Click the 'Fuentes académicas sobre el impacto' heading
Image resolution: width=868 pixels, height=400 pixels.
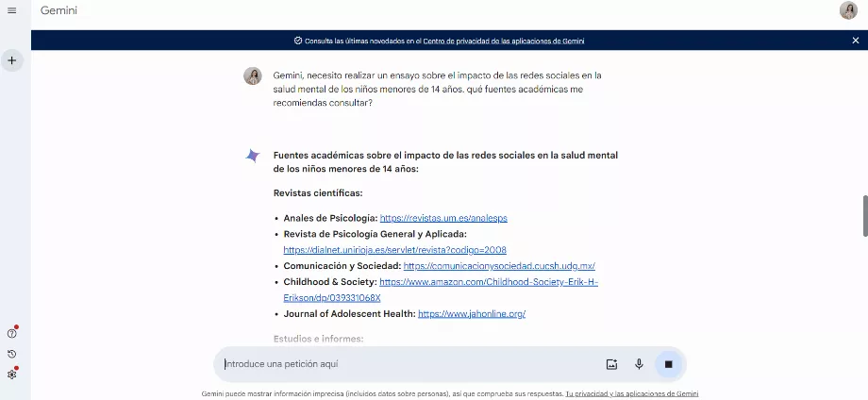pyautogui.click(x=445, y=162)
